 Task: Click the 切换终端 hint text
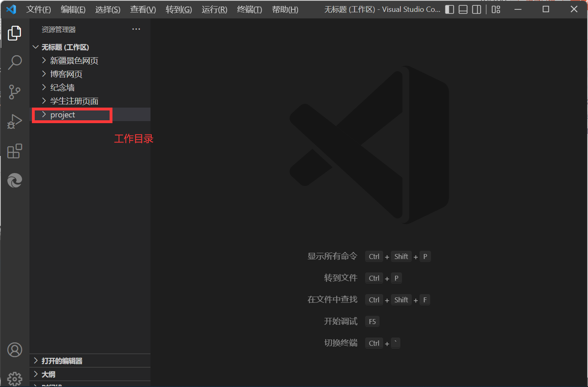pos(341,343)
